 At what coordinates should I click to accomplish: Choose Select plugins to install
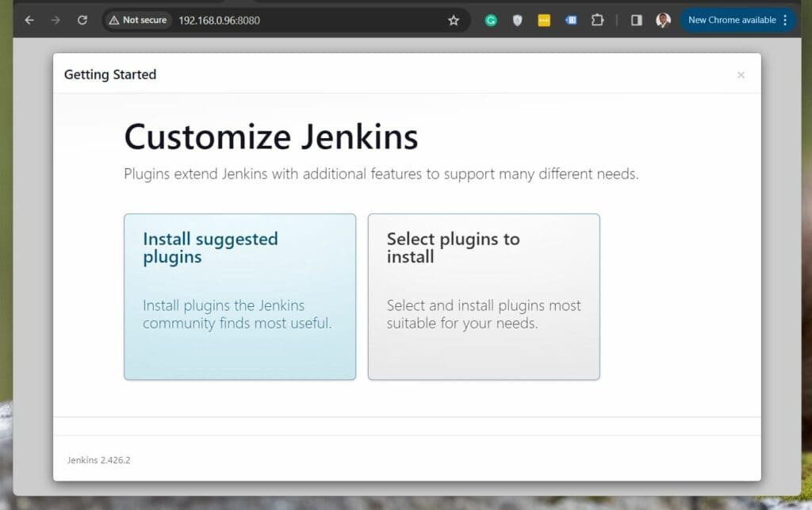point(484,297)
